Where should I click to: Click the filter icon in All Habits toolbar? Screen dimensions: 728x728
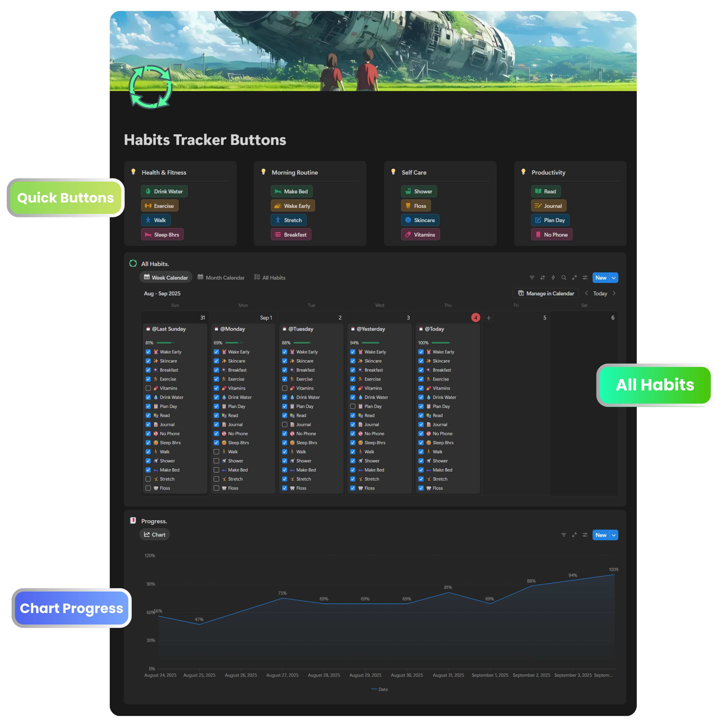click(x=532, y=278)
